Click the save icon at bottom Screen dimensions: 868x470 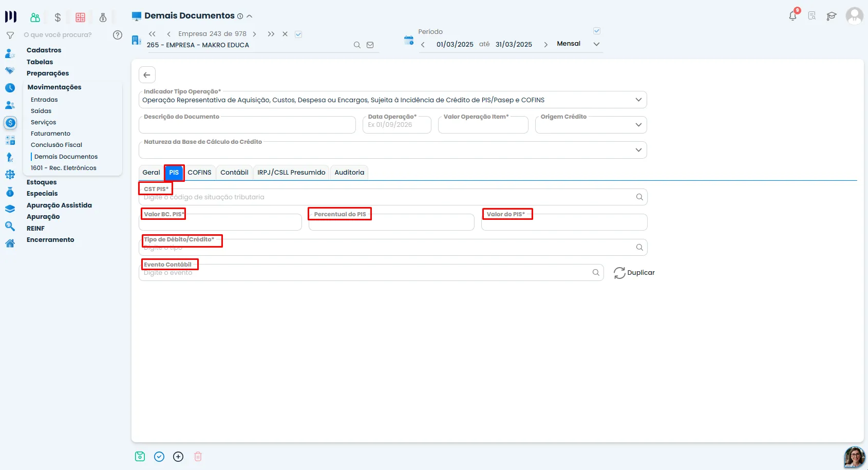[x=140, y=457]
